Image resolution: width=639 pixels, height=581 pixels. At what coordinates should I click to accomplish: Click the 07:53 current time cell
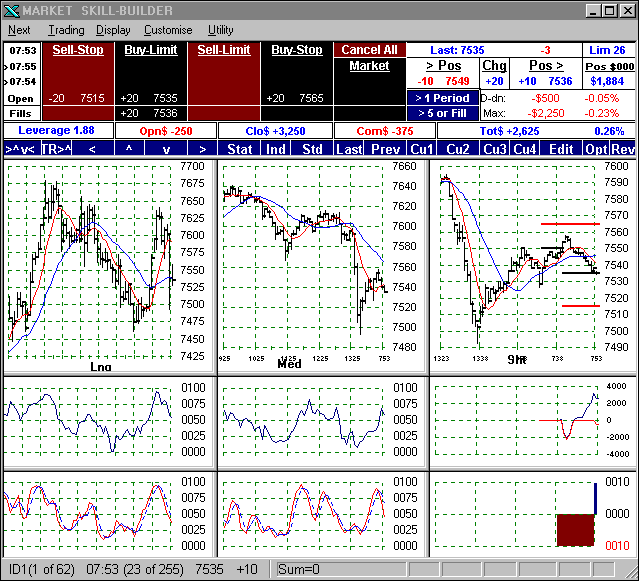point(23,51)
